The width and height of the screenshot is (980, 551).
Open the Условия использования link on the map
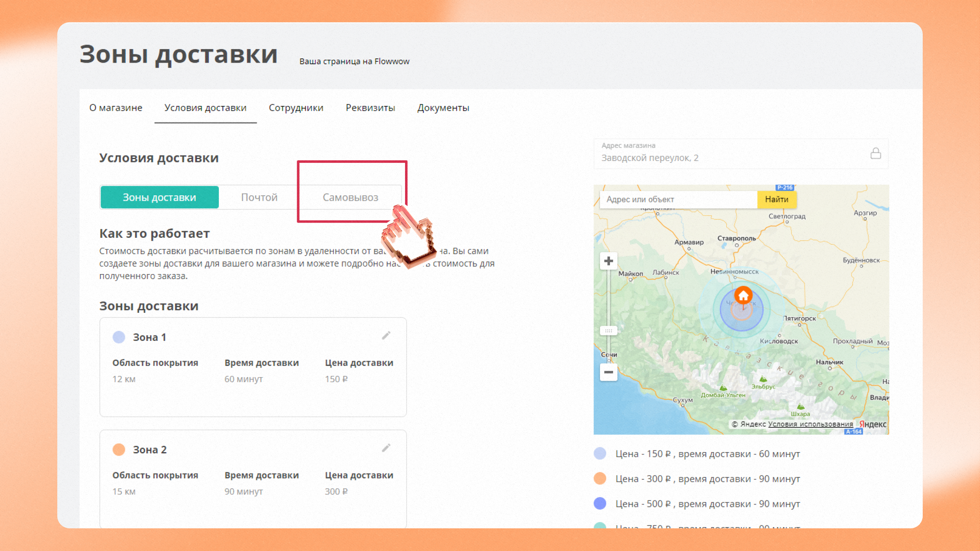point(810,424)
